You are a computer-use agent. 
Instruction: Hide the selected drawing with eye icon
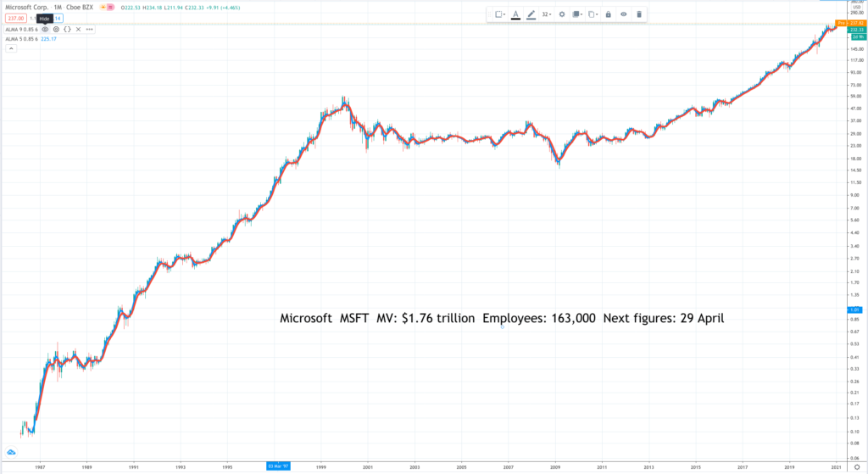coord(623,14)
